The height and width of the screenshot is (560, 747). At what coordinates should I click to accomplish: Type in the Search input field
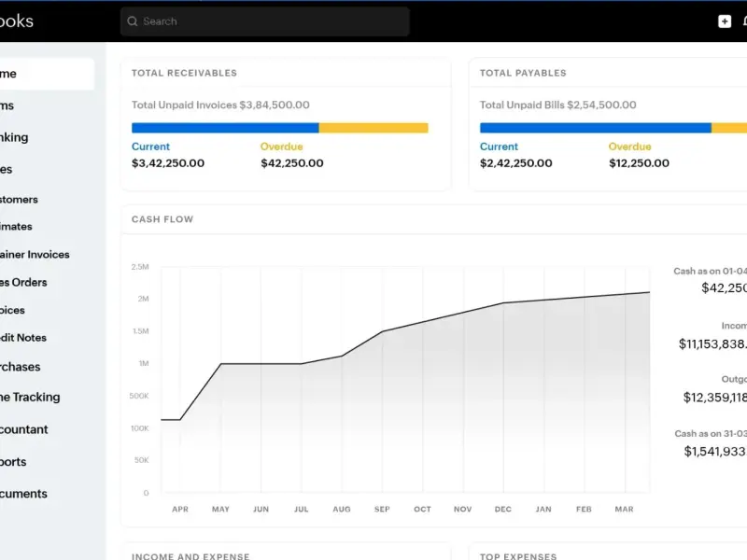coord(271,21)
